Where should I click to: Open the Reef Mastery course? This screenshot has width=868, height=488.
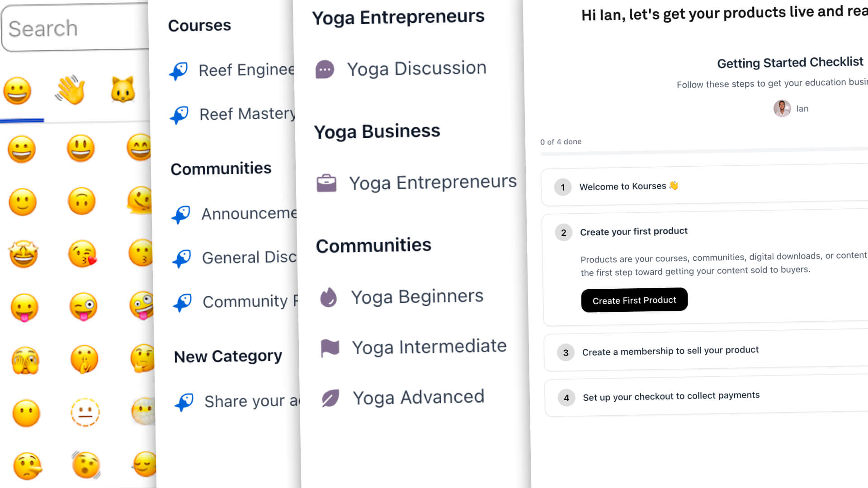tap(247, 114)
